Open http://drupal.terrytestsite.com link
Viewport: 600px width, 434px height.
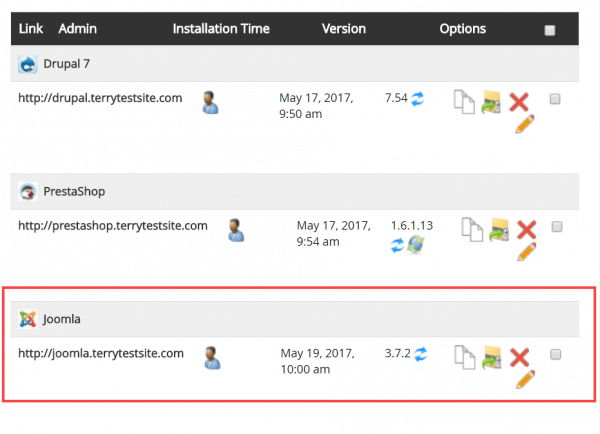[x=100, y=98]
